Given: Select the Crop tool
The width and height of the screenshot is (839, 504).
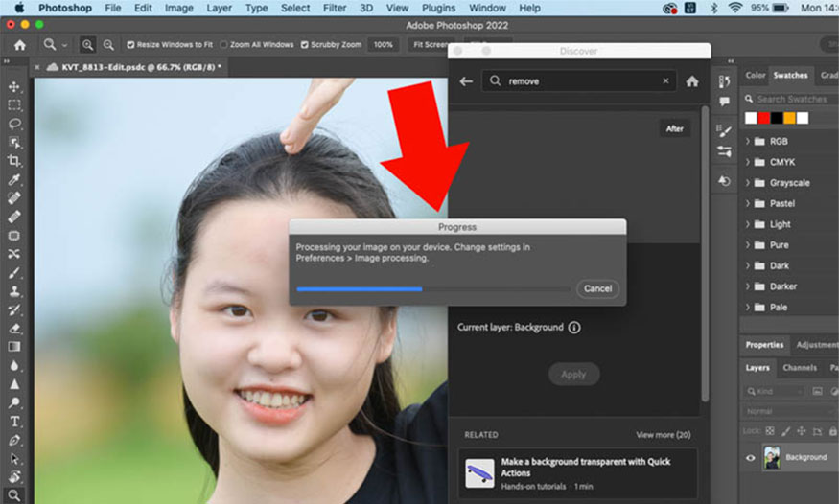Looking at the screenshot, I should pyautogui.click(x=14, y=160).
